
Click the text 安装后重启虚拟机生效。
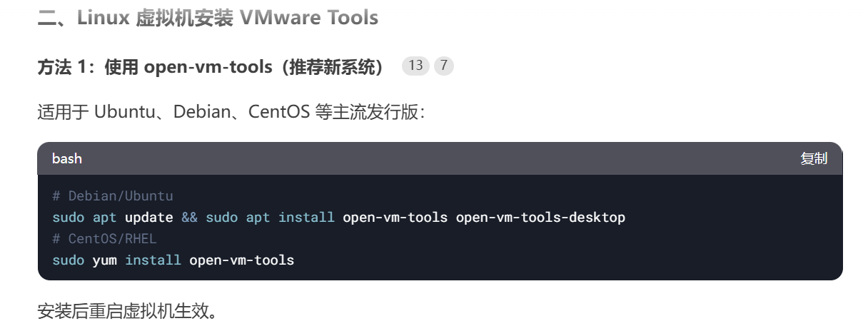127,312
